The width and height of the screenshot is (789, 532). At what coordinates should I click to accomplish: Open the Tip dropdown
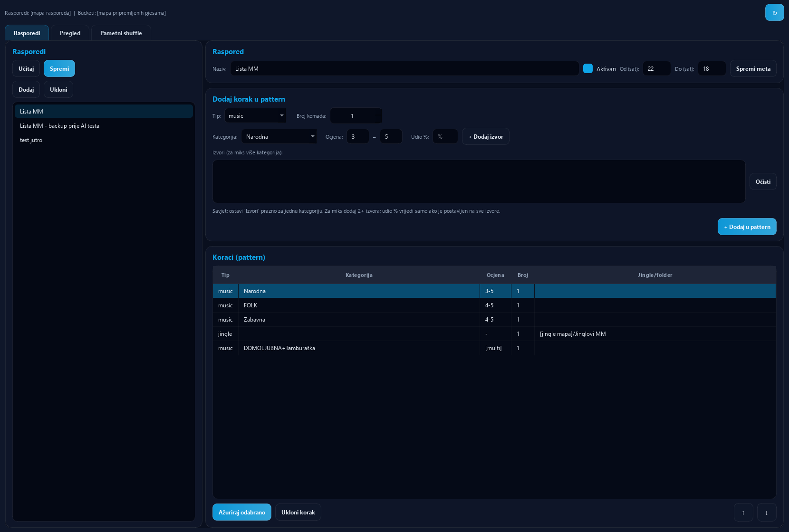click(255, 116)
